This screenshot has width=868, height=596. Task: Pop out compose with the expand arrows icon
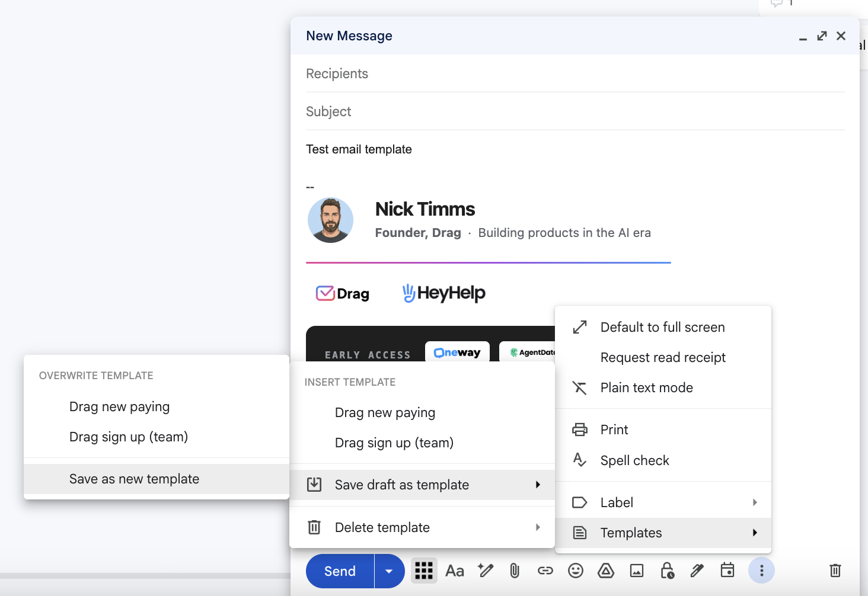pyautogui.click(x=822, y=36)
